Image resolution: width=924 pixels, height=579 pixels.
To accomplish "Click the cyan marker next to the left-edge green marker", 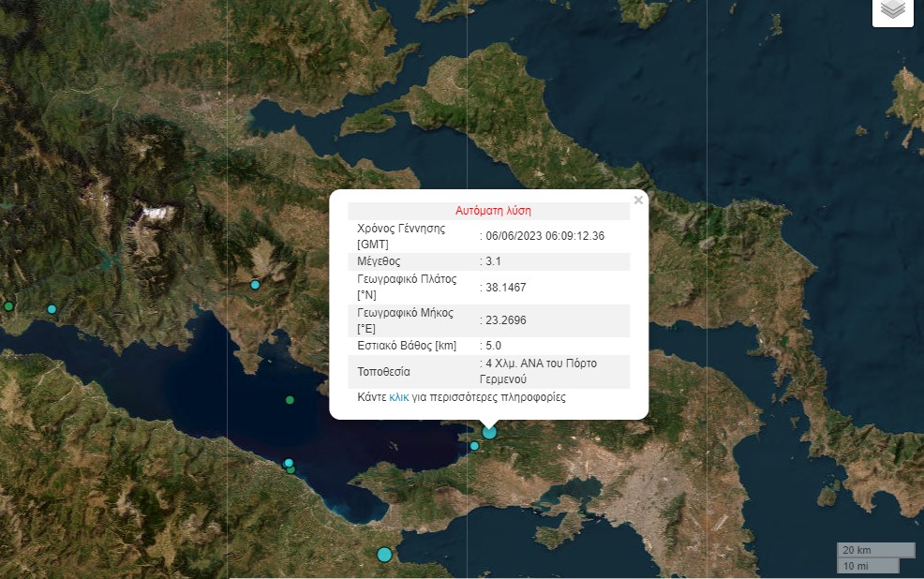I will [x=52, y=309].
